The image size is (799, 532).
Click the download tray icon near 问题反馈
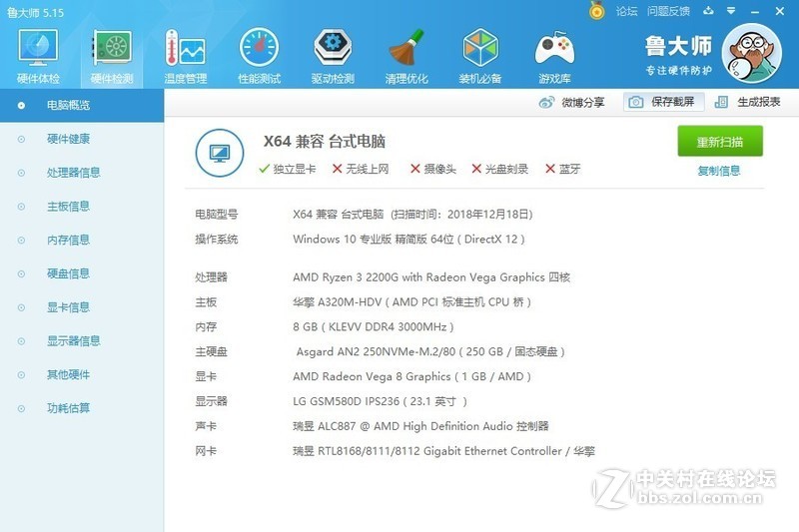click(708, 11)
